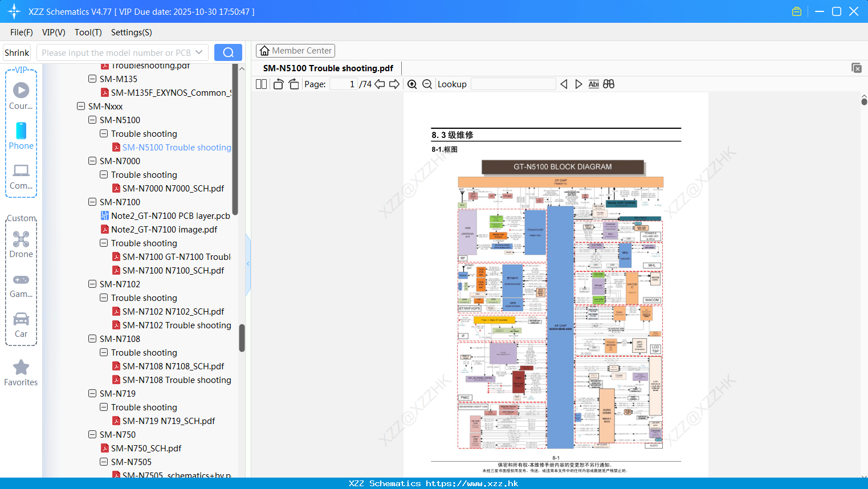Switch to two-page view layout

pos(262,84)
